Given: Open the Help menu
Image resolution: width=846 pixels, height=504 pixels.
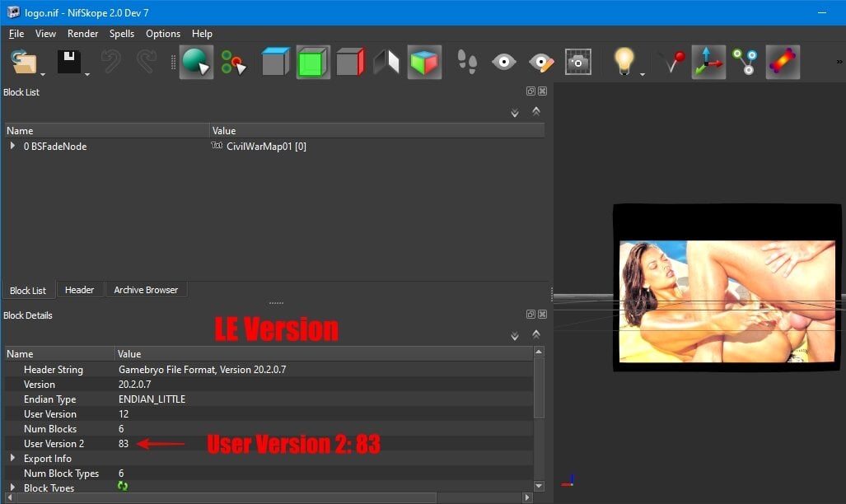Looking at the screenshot, I should [x=202, y=34].
